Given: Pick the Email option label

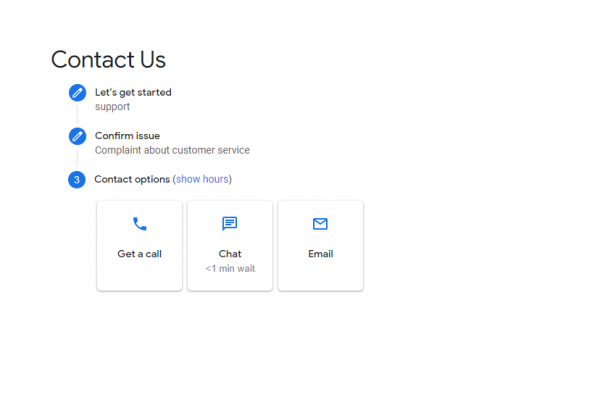Looking at the screenshot, I should click(x=320, y=254).
